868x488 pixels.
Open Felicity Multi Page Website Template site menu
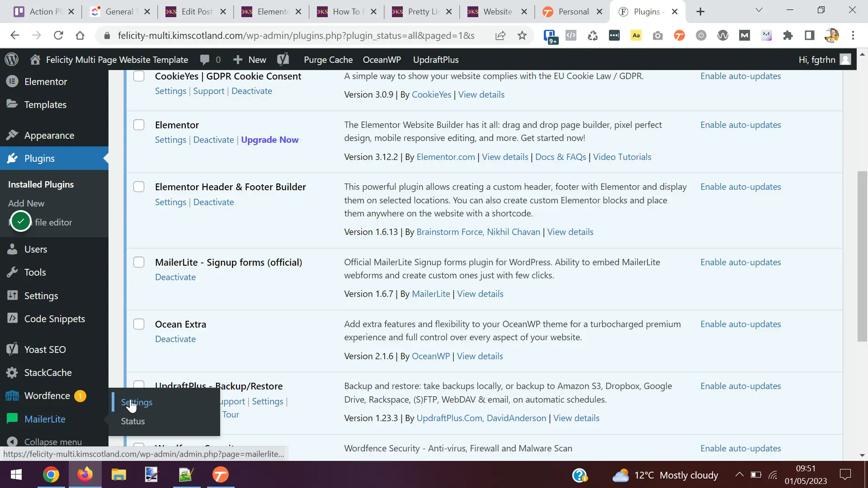pyautogui.click(x=109, y=60)
